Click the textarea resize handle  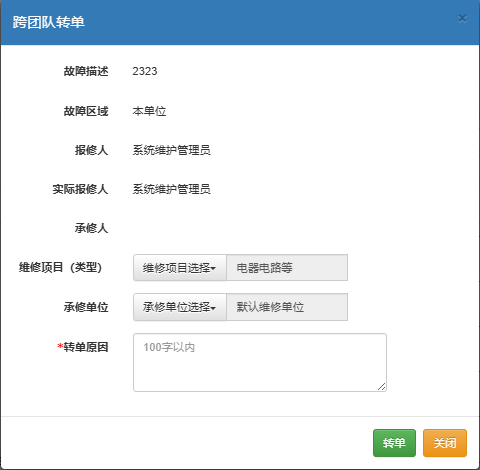click(x=382, y=387)
